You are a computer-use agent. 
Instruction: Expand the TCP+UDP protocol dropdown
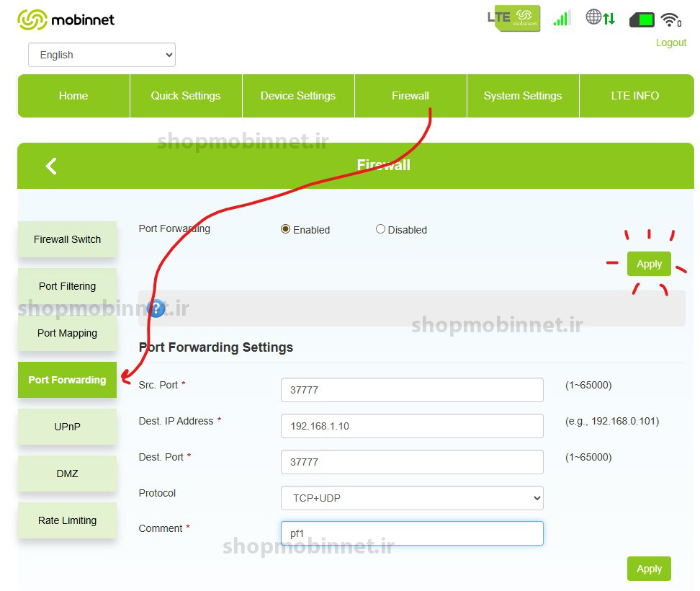coord(412,498)
